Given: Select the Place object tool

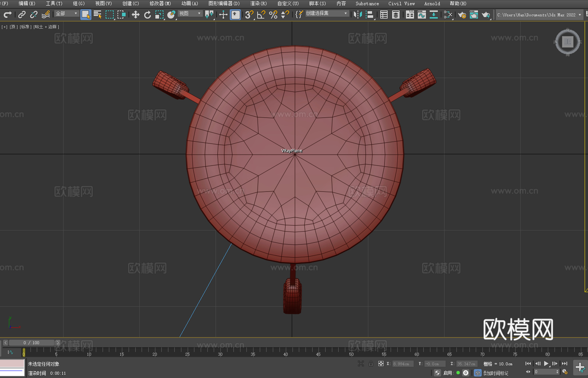Looking at the screenshot, I should tap(171, 14).
